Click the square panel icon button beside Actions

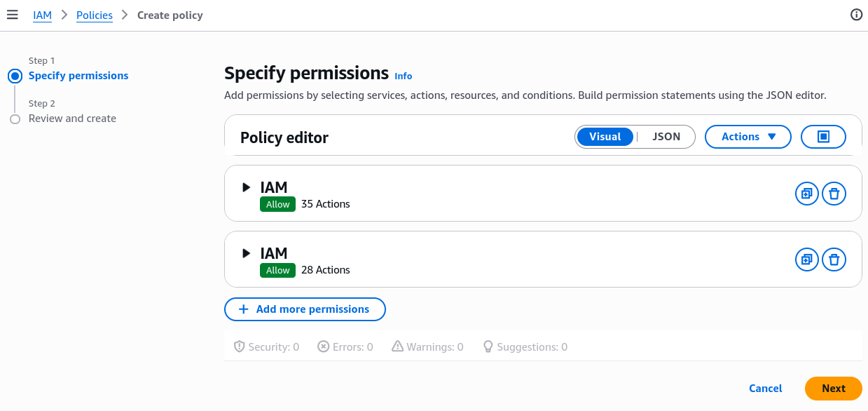pyautogui.click(x=823, y=137)
